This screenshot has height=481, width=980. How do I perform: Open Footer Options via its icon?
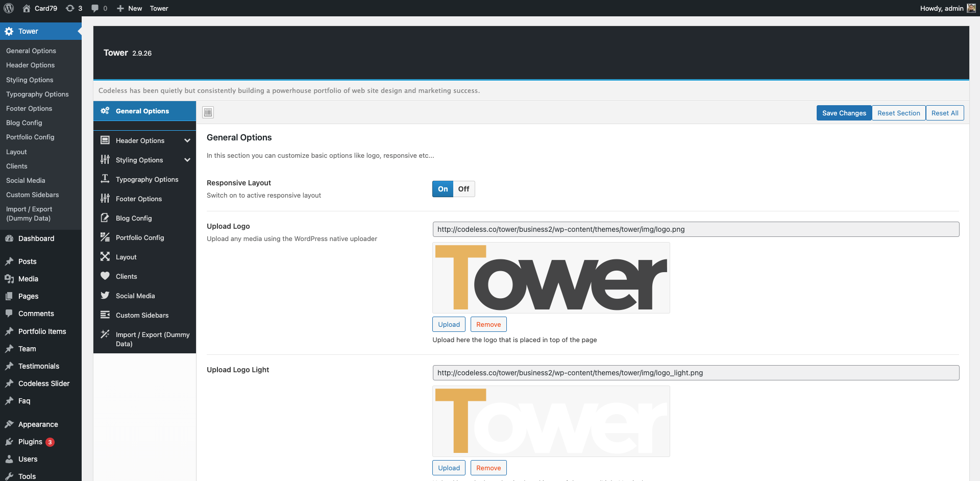coord(105,199)
